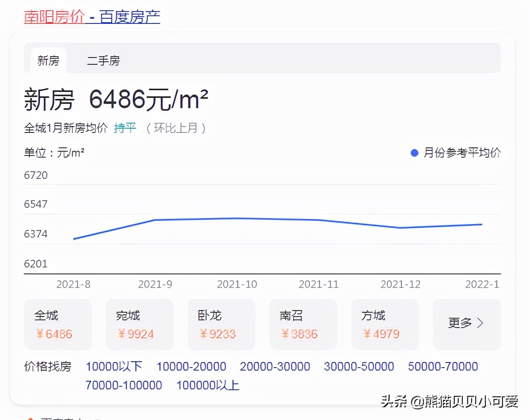Select the 南召 ¥3836 price card
530x420 pixels.
tap(303, 324)
